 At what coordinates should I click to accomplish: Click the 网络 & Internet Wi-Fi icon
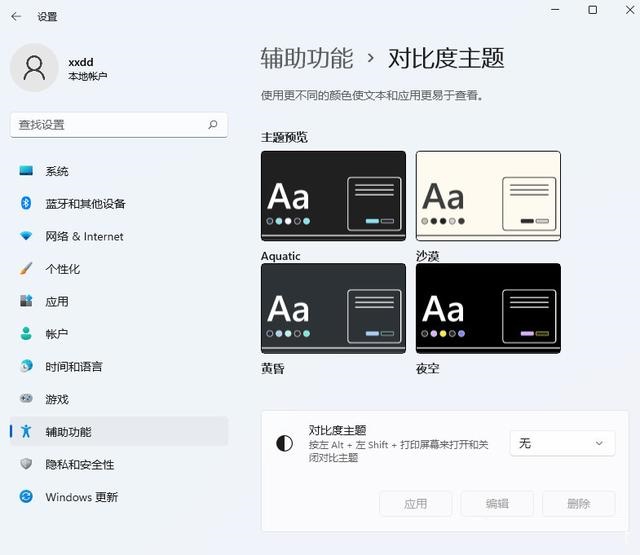(27, 236)
